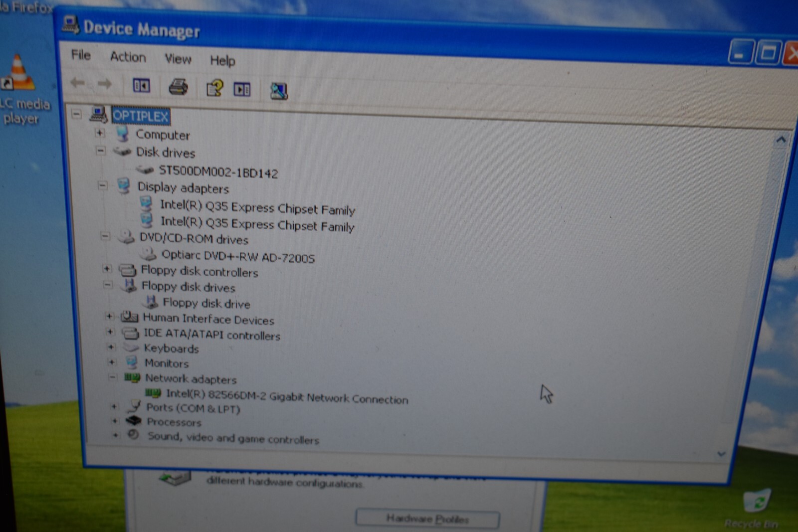This screenshot has height=532, width=798.
Task: Click the Monitors category icon
Action: (132, 361)
